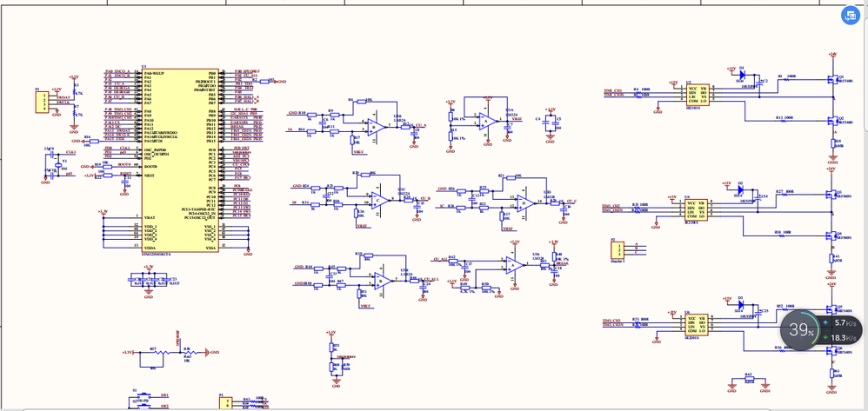
Task: Select the D2 diode near middle driver
Action: coord(741,189)
